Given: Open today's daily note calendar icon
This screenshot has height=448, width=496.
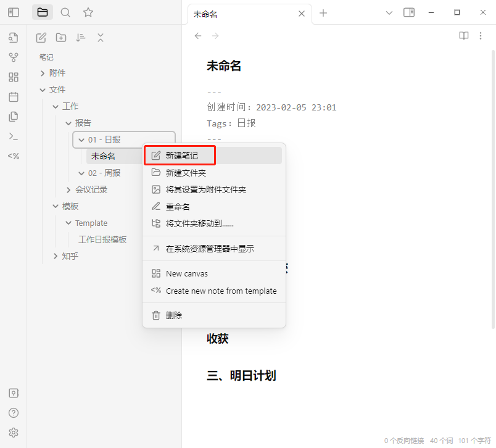Looking at the screenshot, I should pos(14,97).
